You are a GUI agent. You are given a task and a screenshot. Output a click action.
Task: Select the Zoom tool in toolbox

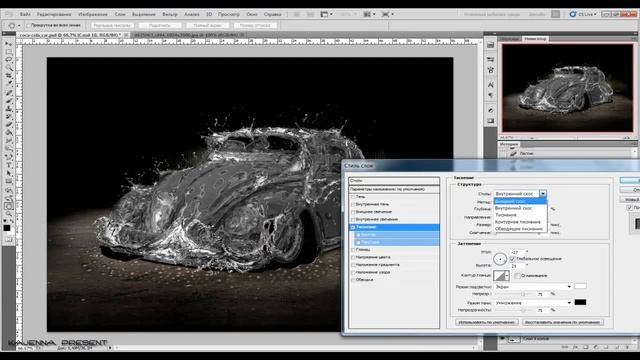(x=8, y=214)
